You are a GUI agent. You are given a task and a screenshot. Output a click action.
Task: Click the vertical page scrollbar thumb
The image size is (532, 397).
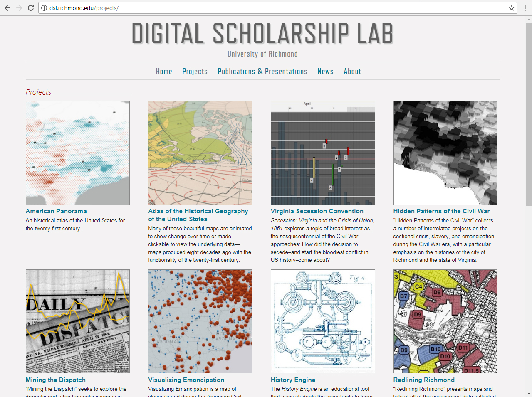point(529,114)
